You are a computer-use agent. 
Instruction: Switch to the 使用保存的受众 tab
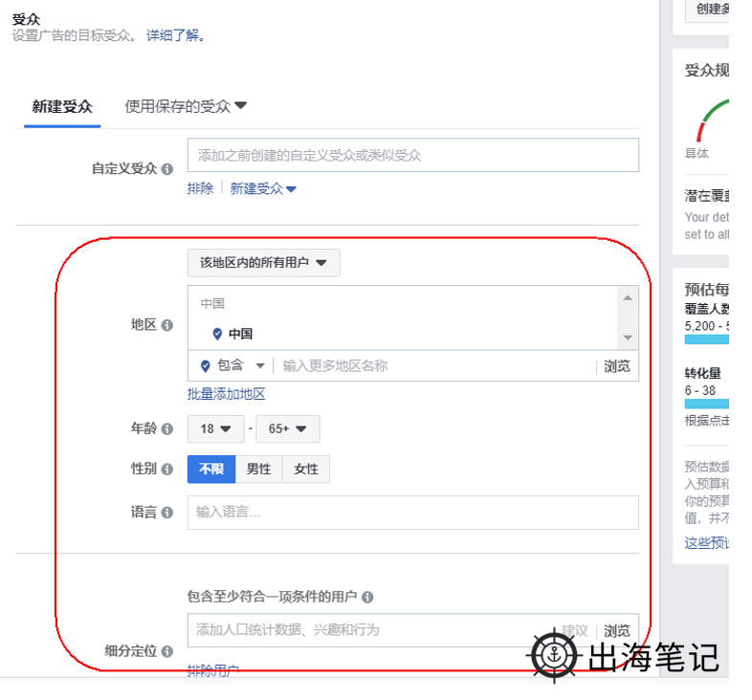click(186, 106)
